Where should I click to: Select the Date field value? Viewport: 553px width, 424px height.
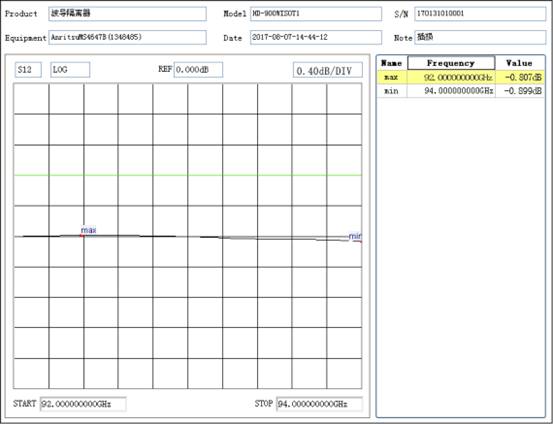(x=316, y=37)
